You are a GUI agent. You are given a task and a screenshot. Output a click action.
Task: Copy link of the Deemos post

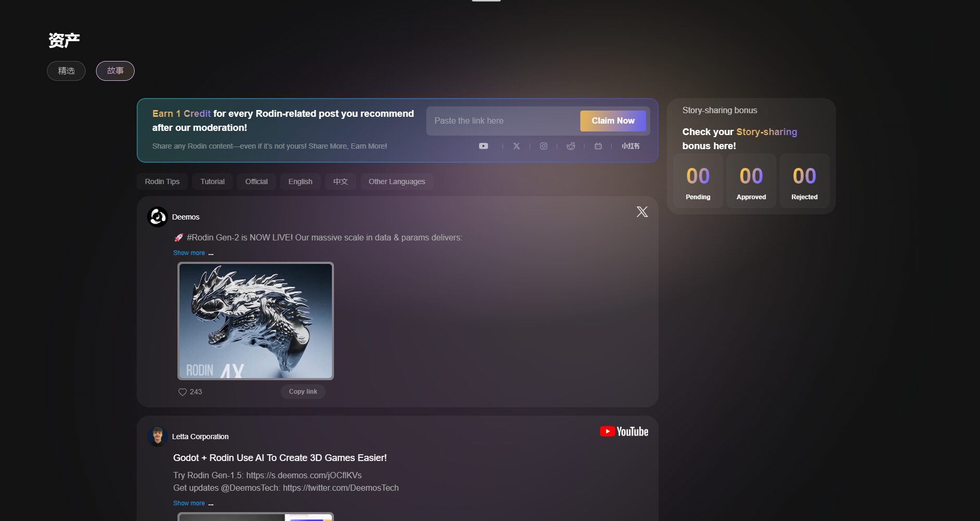pos(303,392)
